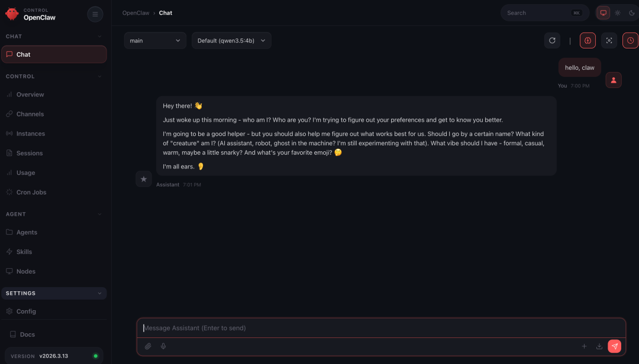The image size is (639, 364).
Task: Collapse sidebar with the hamburger menu icon
Action: (95, 14)
